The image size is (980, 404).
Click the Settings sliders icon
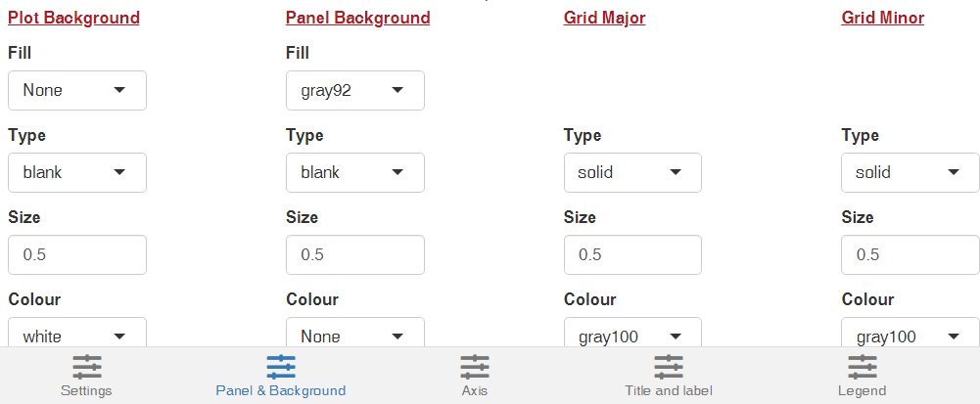(x=86, y=367)
